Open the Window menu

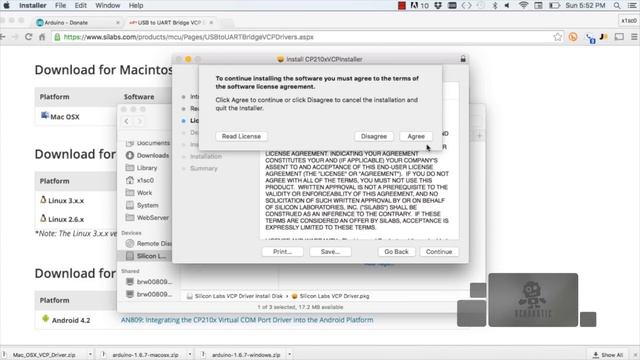tap(107, 5)
